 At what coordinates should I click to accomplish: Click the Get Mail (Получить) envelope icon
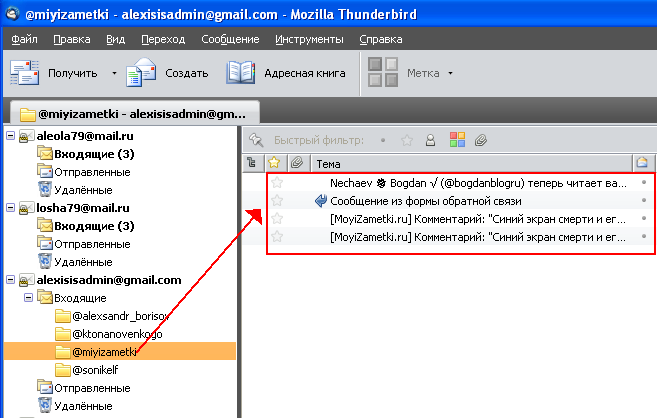click(24, 73)
